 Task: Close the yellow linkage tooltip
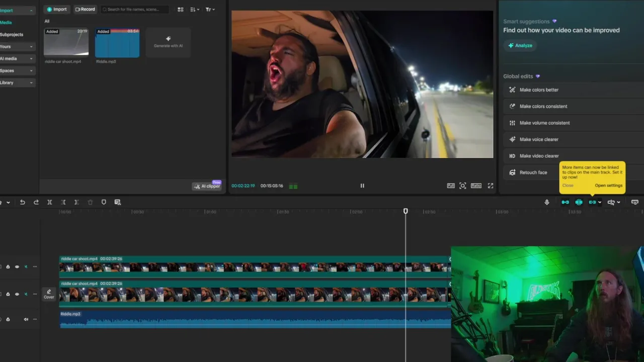(568, 186)
